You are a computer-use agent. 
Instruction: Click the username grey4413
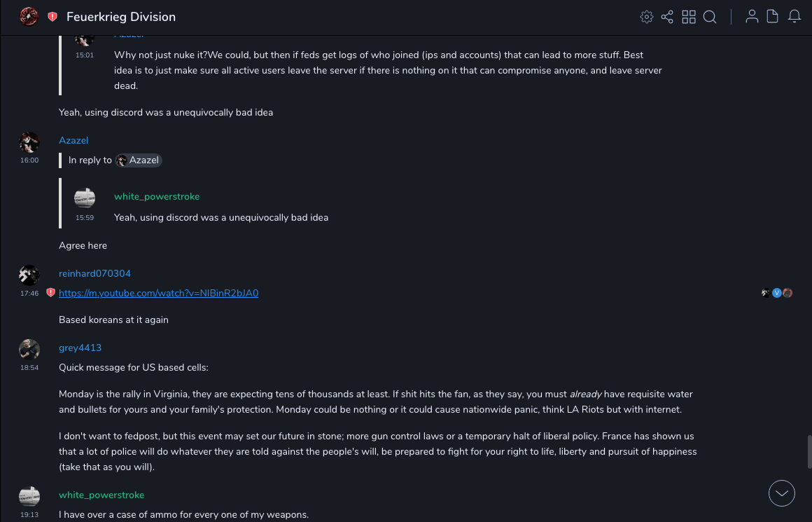coord(80,348)
